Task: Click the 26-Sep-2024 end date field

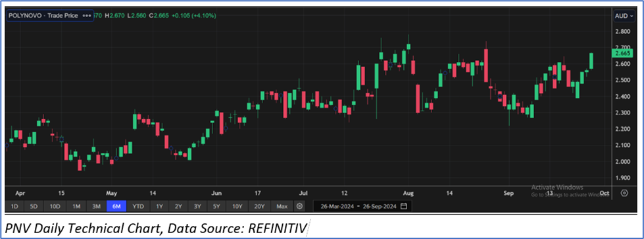Action: (x=379, y=206)
